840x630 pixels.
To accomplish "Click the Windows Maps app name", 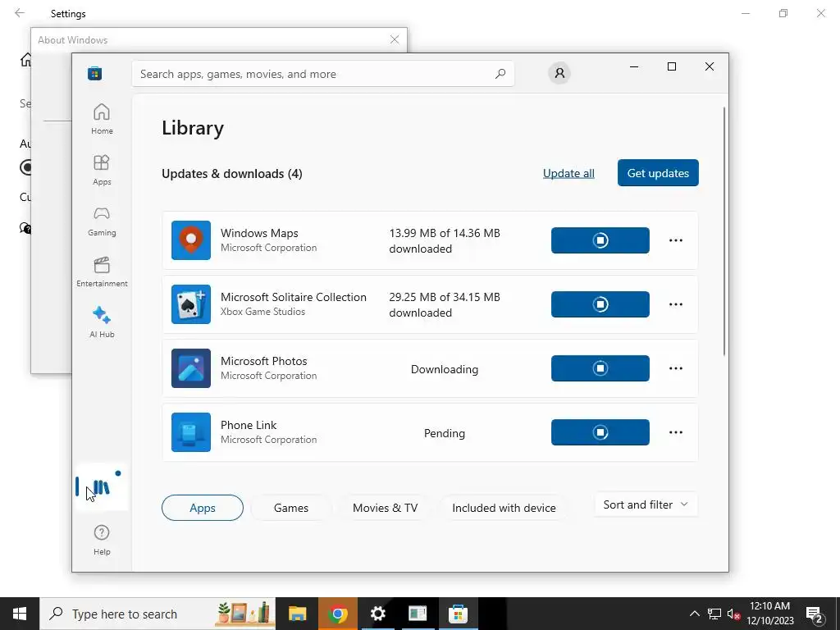I will click(x=259, y=233).
